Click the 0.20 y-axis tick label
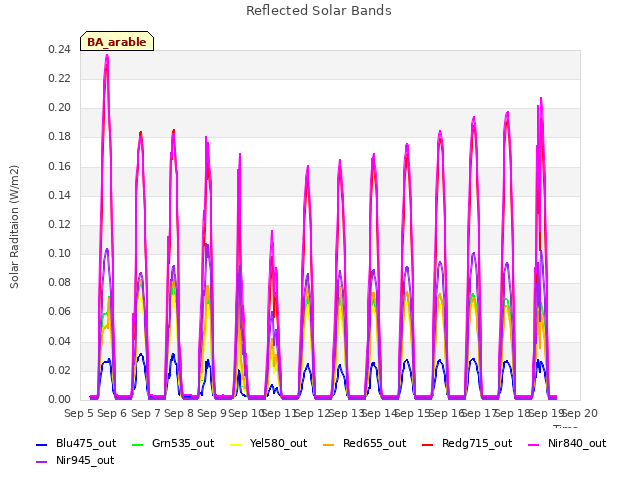 (59, 108)
